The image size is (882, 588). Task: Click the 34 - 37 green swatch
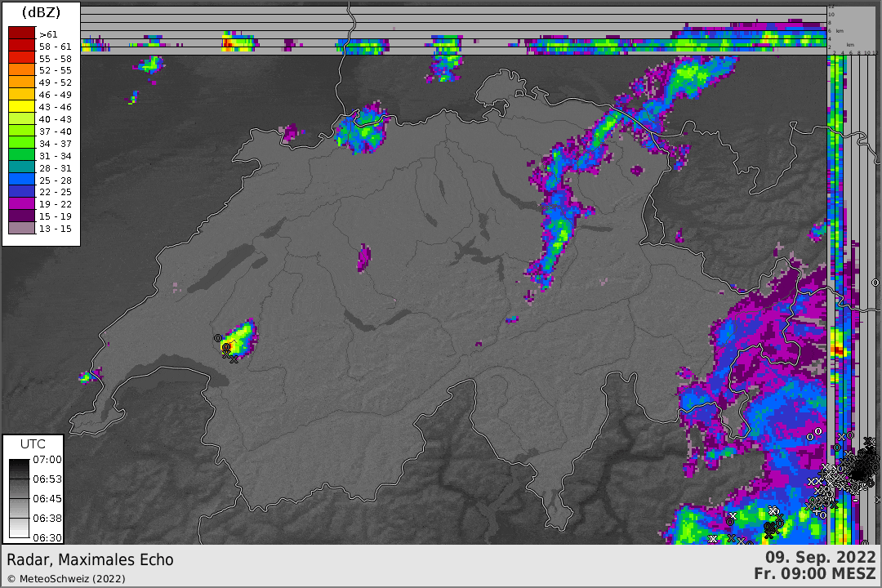21,143
